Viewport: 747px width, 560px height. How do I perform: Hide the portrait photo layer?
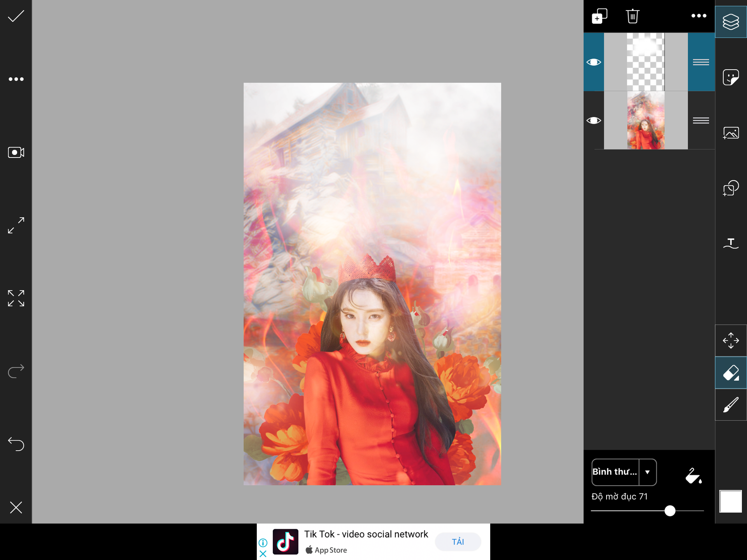click(x=594, y=121)
